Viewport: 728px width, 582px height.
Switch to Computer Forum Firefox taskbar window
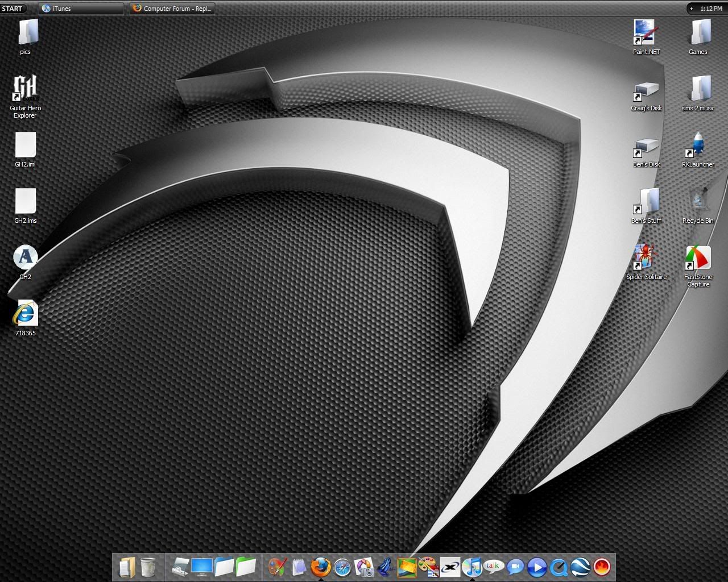coord(172,9)
